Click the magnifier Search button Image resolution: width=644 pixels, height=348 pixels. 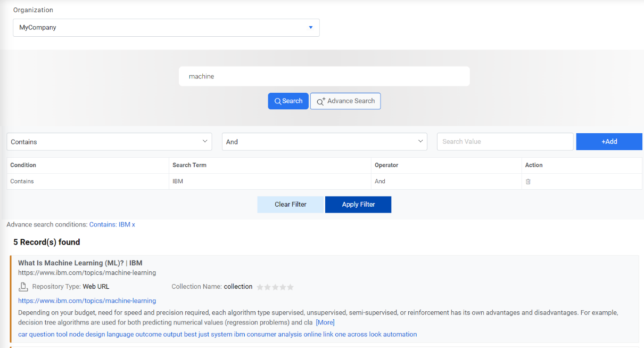pos(288,101)
